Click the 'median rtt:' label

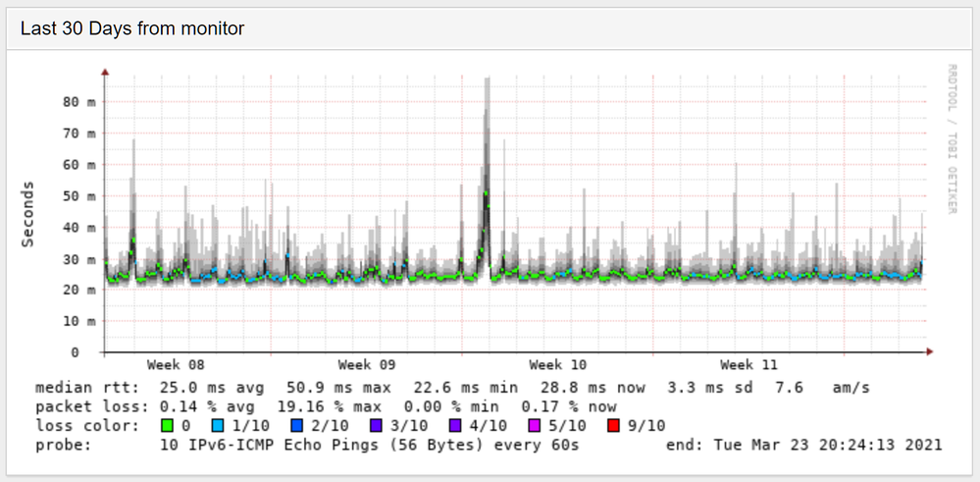coord(87,388)
